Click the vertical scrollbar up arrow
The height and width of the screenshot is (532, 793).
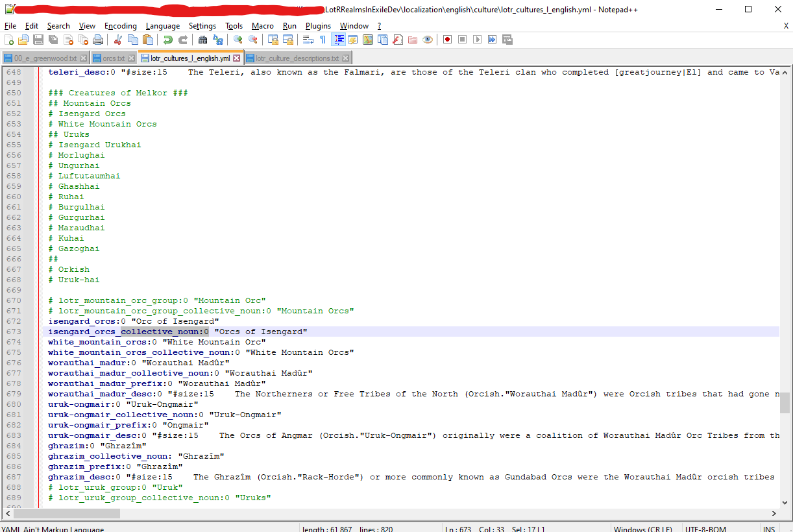tap(785, 71)
